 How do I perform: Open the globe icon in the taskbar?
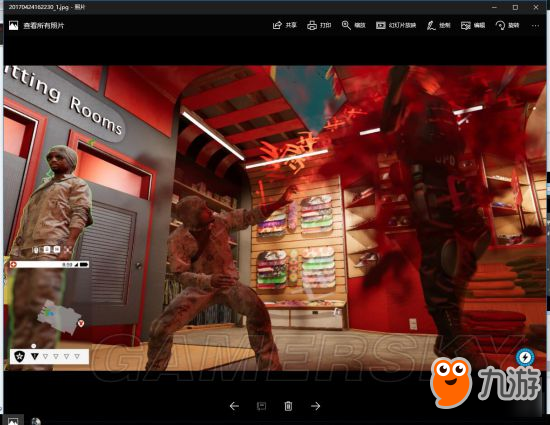tap(35, 421)
